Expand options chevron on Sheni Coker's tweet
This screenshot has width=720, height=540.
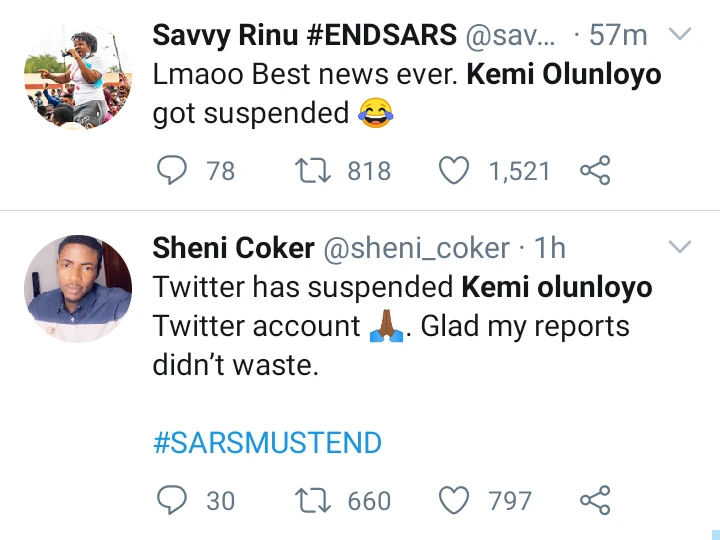click(x=679, y=247)
